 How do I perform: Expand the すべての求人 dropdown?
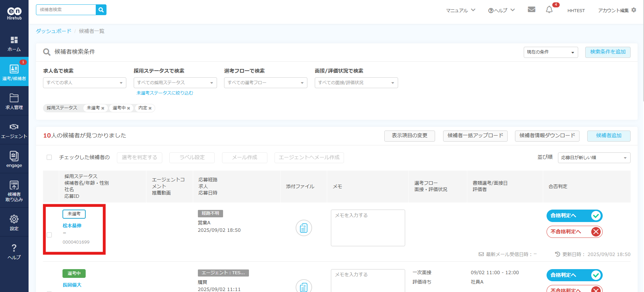point(84,83)
